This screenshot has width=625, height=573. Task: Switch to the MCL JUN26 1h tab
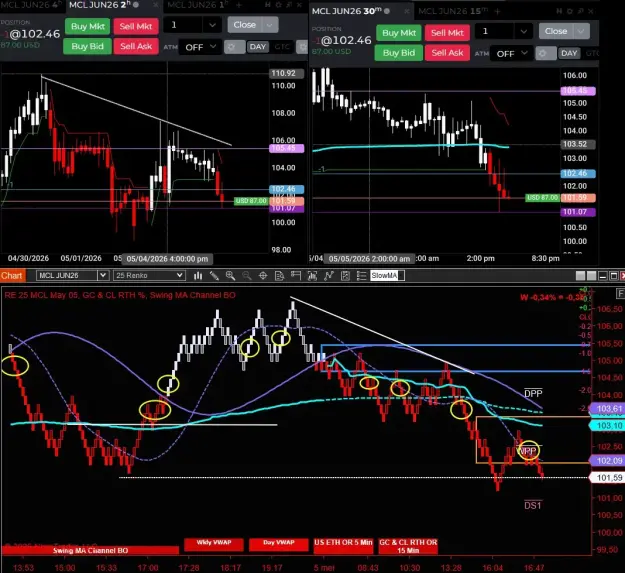coord(198,5)
